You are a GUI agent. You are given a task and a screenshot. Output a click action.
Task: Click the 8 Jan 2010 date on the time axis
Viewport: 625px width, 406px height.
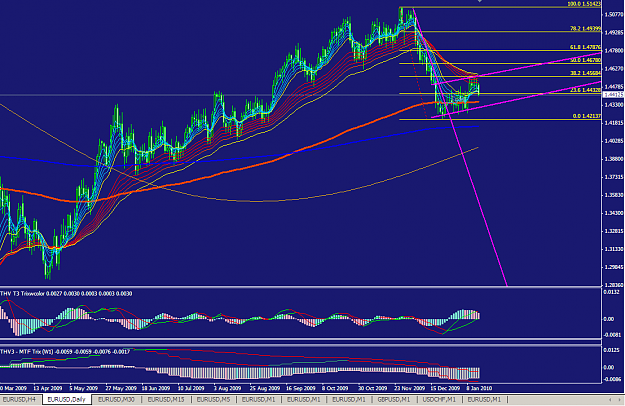pos(479,388)
